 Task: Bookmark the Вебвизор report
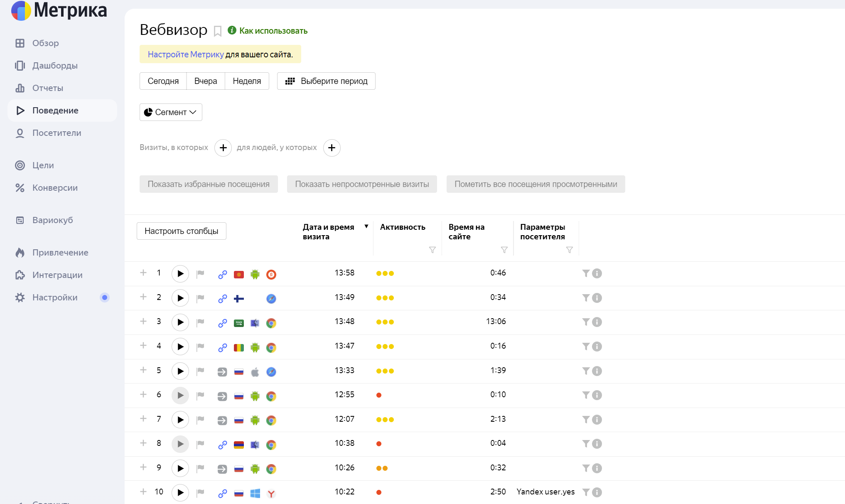tap(217, 31)
